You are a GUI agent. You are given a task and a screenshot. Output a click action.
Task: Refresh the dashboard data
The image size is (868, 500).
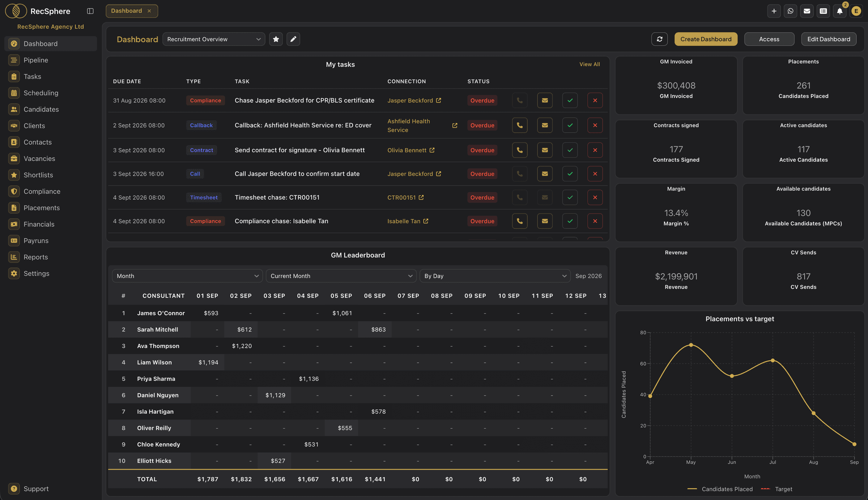click(659, 39)
